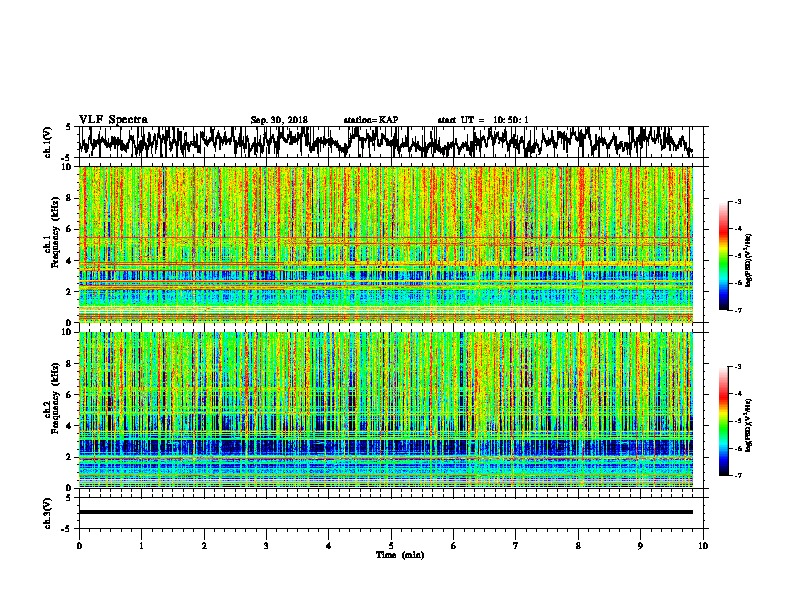Screen dimensions: 792x612
Task: Click the time axis tick label "7"
Action: [x=516, y=546]
